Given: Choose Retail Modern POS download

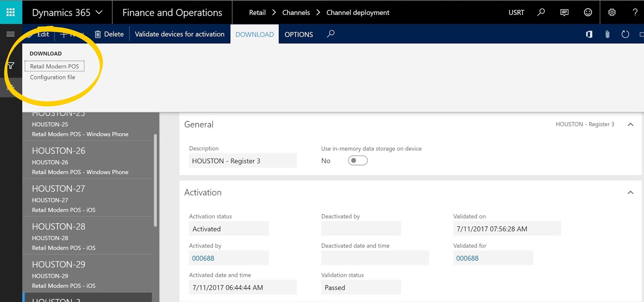Looking at the screenshot, I should (54, 66).
